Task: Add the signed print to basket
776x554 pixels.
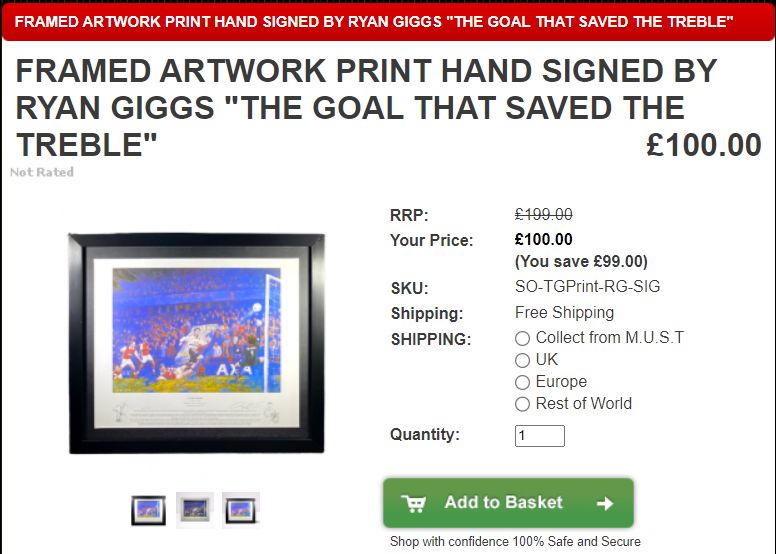Action: tap(508, 503)
